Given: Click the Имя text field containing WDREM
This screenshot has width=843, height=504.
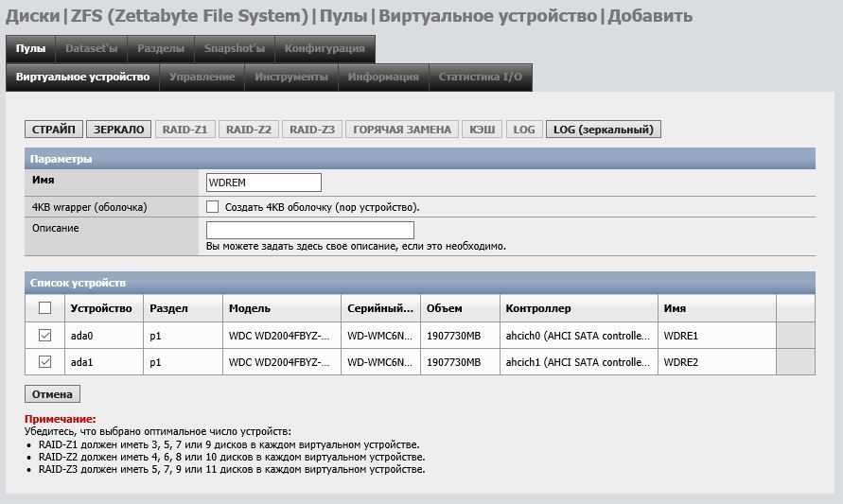Looking at the screenshot, I should (x=263, y=182).
